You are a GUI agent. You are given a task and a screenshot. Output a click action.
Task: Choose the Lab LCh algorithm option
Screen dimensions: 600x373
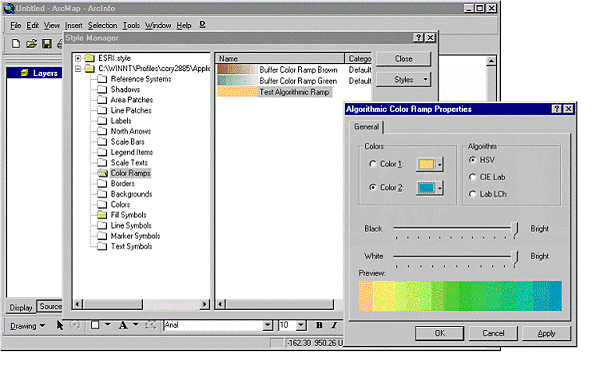473,194
